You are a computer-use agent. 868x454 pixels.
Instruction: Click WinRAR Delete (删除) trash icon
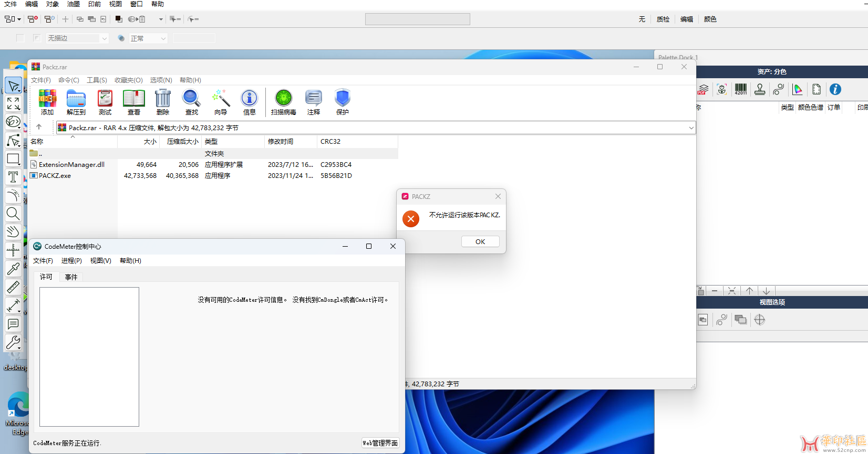tap(163, 102)
